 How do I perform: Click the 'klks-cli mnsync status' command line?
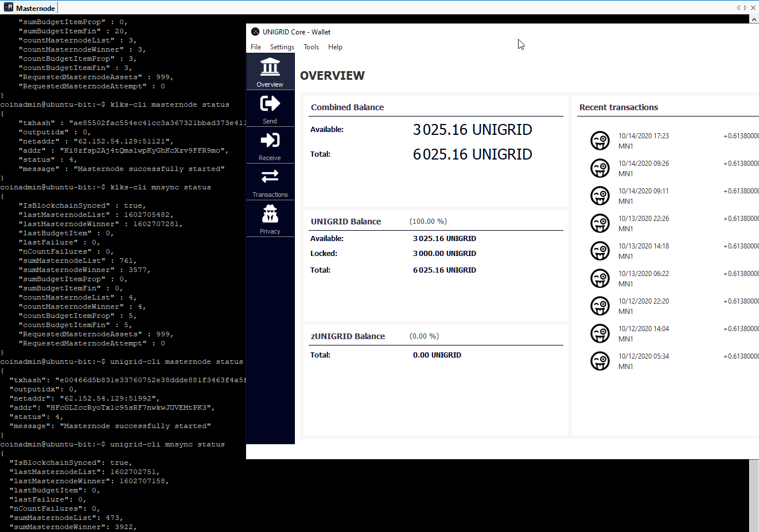106,188
